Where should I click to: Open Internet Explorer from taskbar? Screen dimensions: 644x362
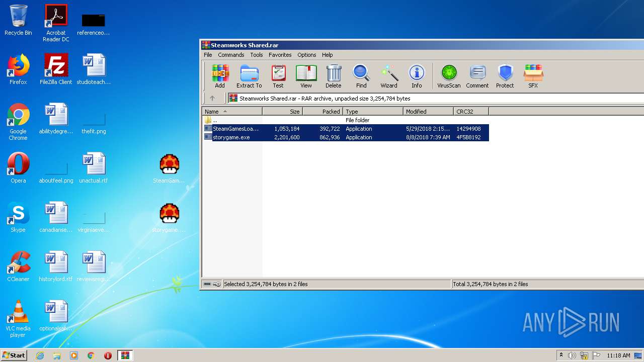(x=40, y=355)
